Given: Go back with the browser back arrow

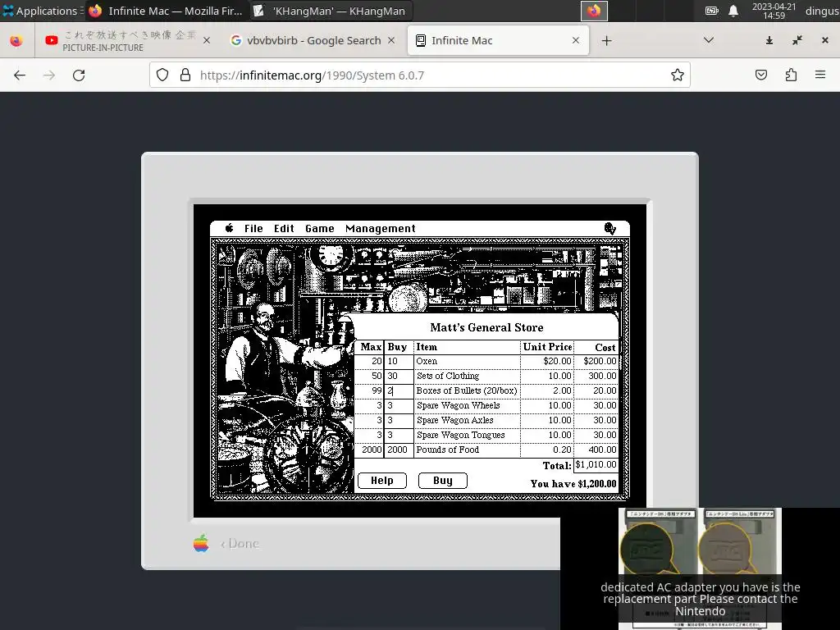Looking at the screenshot, I should tap(20, 75).
